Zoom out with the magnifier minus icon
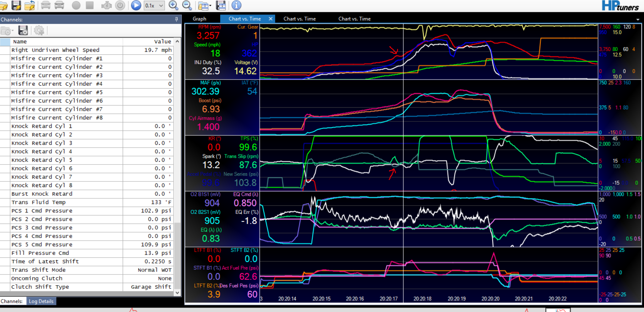The height and width of the screenshot is (312, 644). (187, 5)
